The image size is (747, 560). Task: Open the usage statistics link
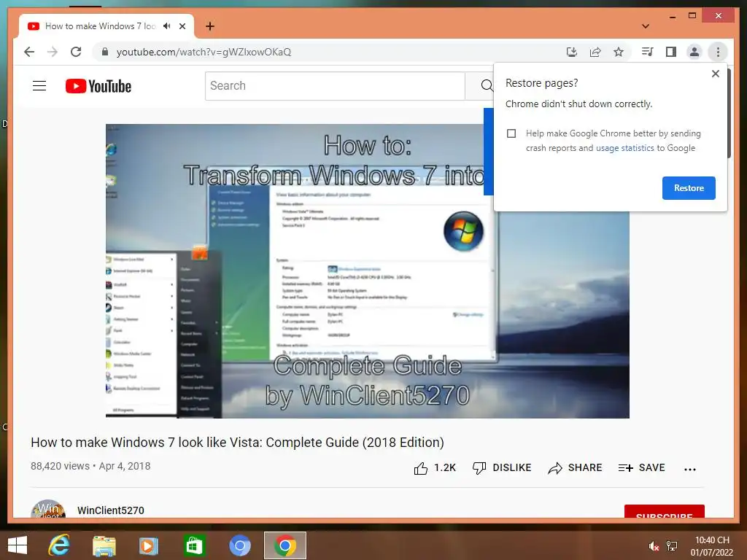point(624,148)
